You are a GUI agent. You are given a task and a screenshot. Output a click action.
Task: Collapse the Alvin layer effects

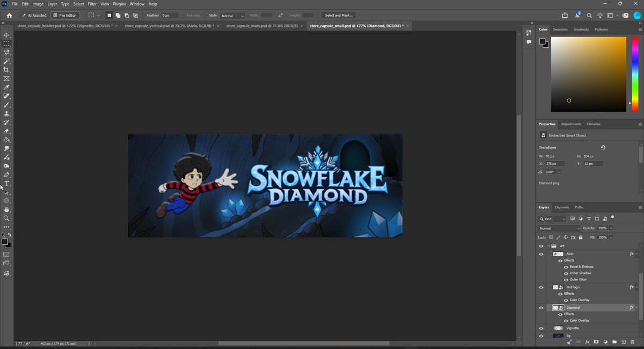(x=637, y=254)
